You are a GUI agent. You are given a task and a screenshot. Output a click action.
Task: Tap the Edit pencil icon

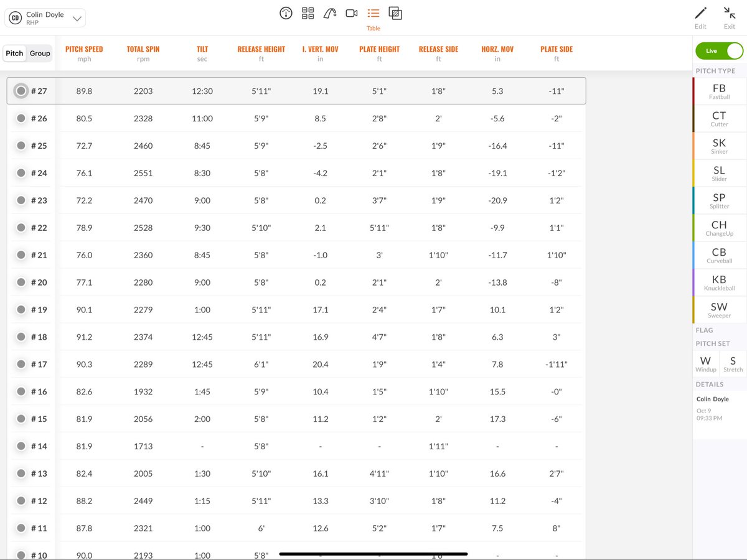pos(700,13)
